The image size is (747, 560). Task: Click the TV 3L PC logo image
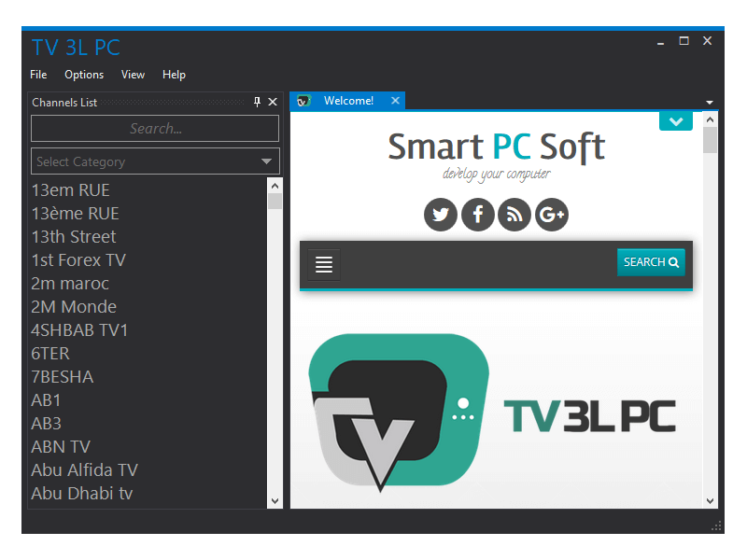pyautogui.click(x=493, y=413)
